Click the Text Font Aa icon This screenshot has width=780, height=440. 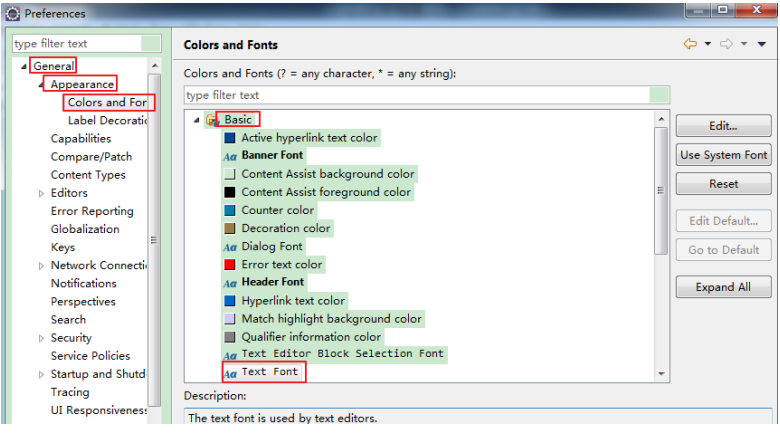(x=230, y=373)
